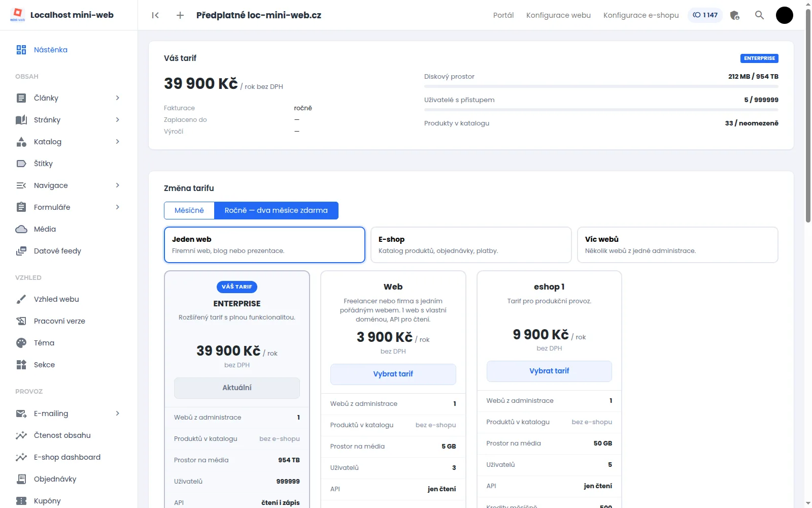This screenshot has width=812, height=508.
Task: Choose the Jeden web category card
Action: click(264, 245)
